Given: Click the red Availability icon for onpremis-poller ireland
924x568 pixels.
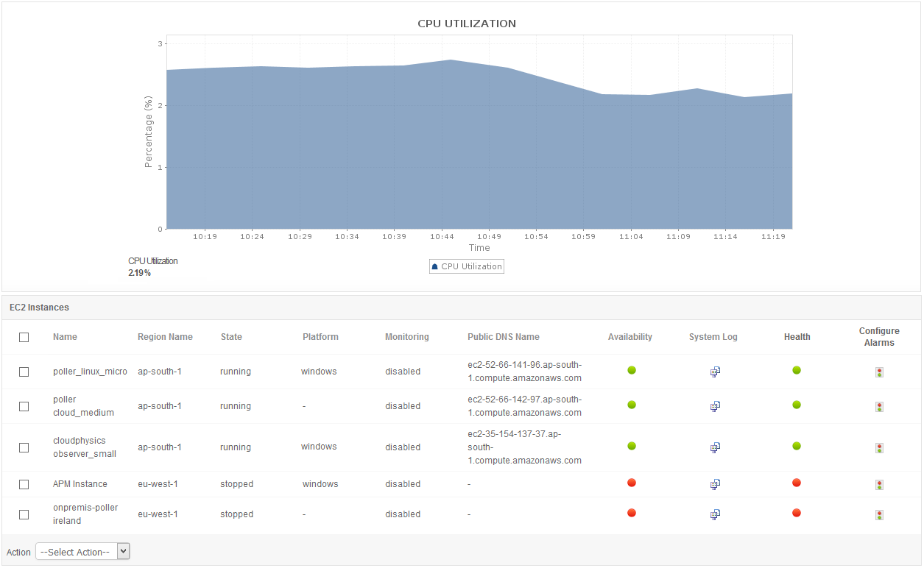Looking at the screenshot, I should tap(631, 512).
